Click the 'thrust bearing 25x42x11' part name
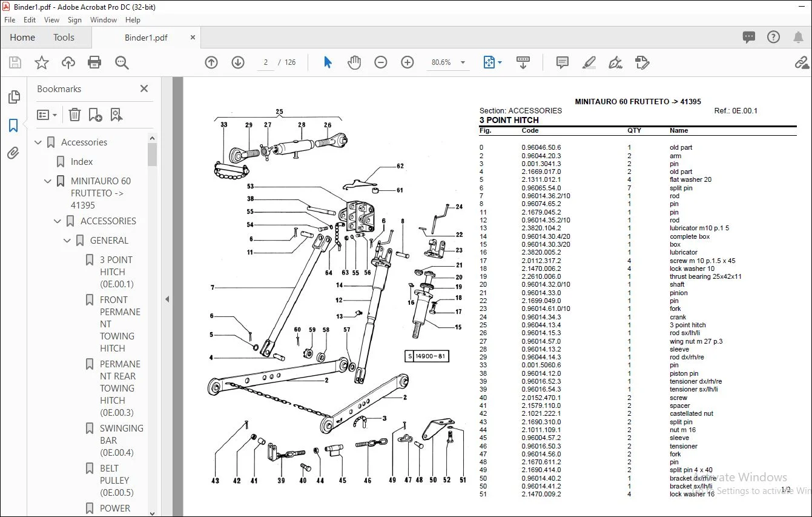The height and width of the screenshot is (517, 812). [705, 277]
